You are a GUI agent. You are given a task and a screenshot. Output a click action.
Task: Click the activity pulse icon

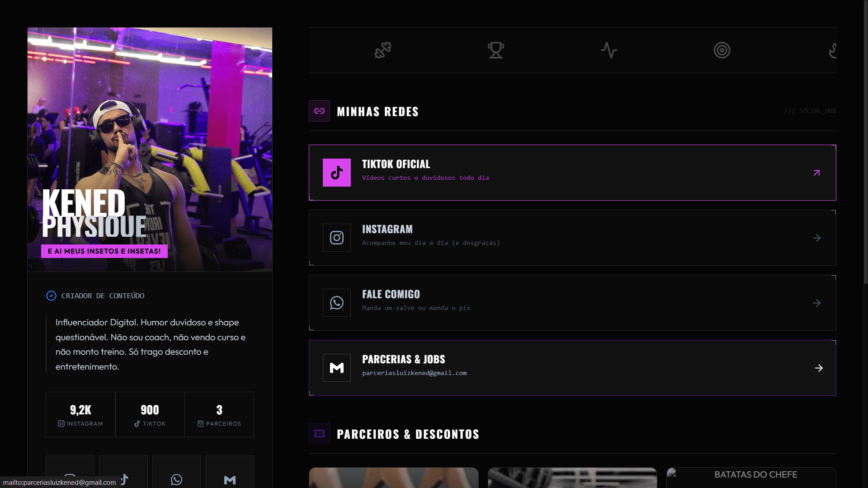tap(609, 50)
